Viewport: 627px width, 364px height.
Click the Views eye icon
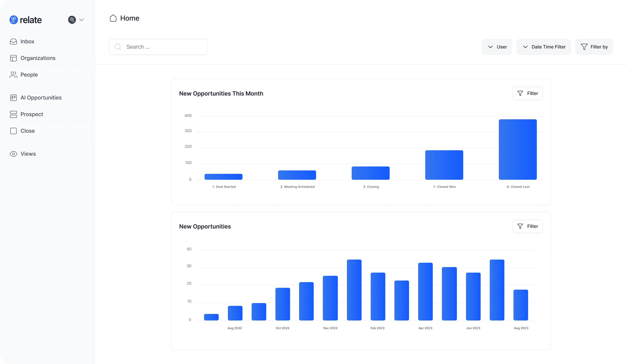pyautogui.click(x=13, y=154)
